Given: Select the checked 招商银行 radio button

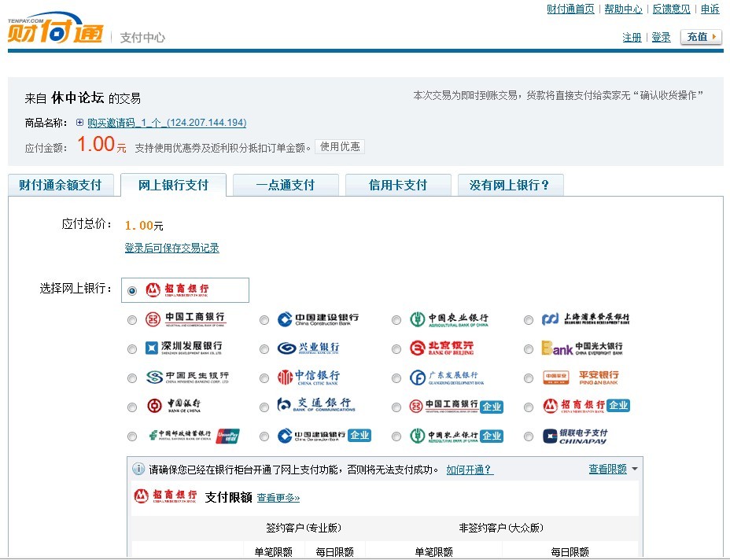Looking at the screenshot, I should click(x=132, y=291).
